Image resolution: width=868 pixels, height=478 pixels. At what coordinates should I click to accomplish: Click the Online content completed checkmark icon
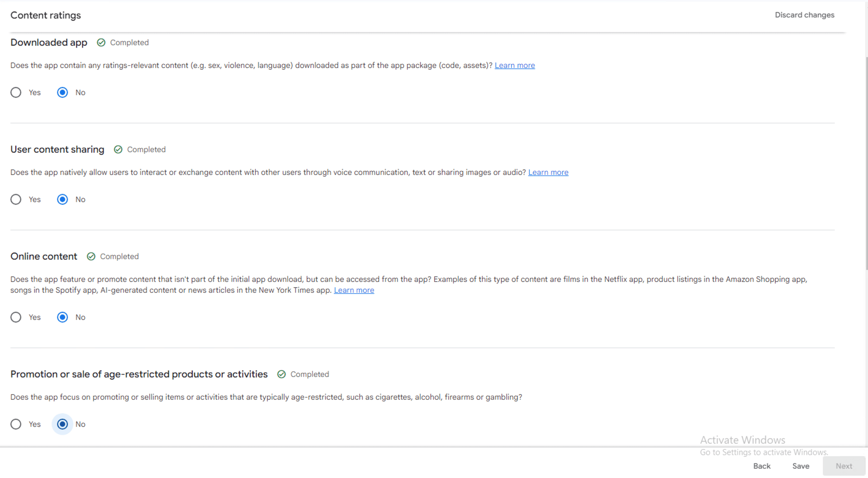[x=91, y=256]
